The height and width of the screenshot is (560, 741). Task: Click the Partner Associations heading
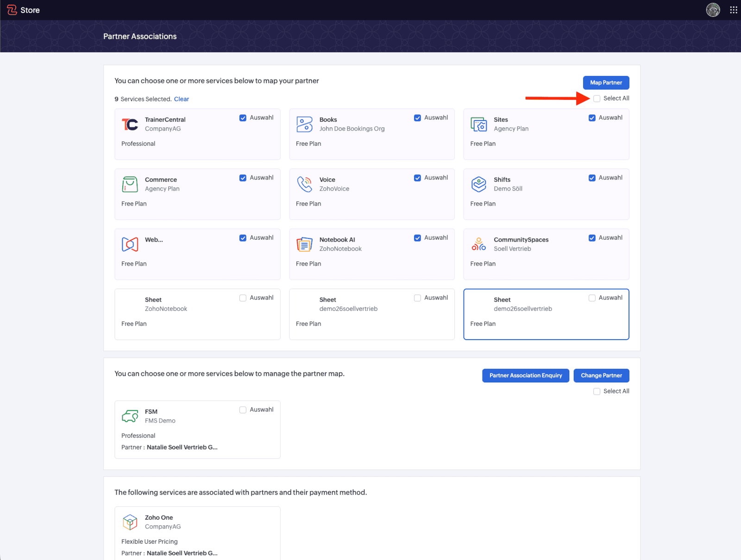coord(140,37)
